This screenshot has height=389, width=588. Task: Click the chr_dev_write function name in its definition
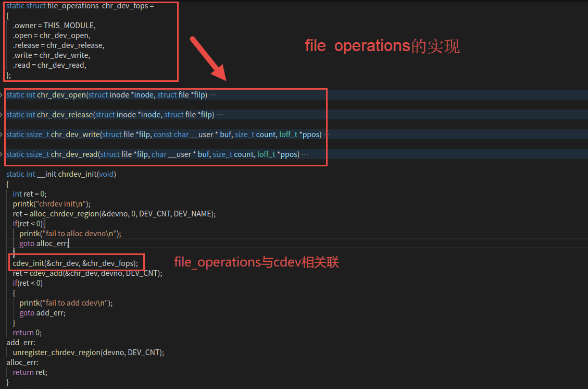[76, 135]
